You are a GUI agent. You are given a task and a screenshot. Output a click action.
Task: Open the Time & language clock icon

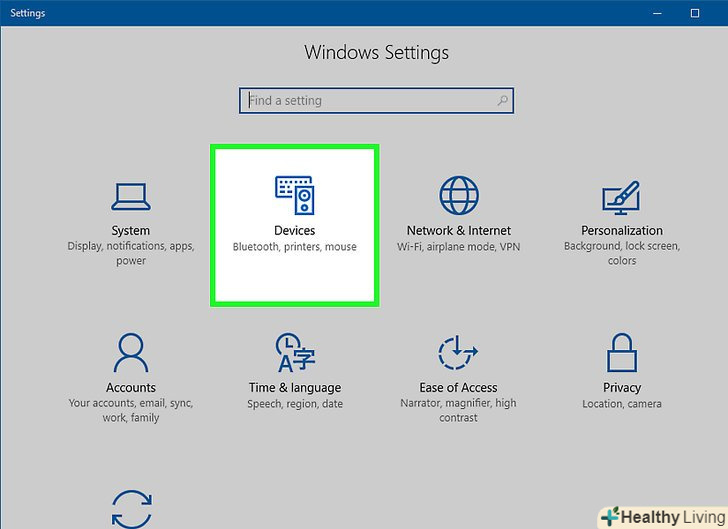[x=295, y=353]
